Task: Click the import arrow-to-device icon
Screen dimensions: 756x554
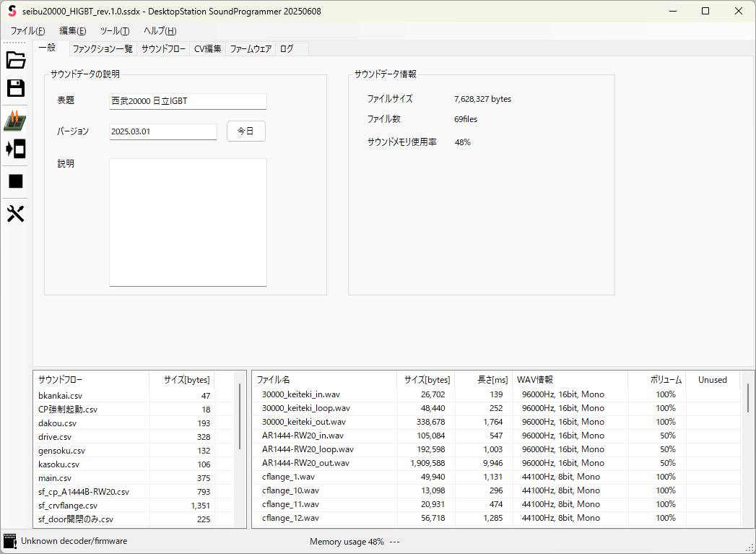Action: [15, 149]
